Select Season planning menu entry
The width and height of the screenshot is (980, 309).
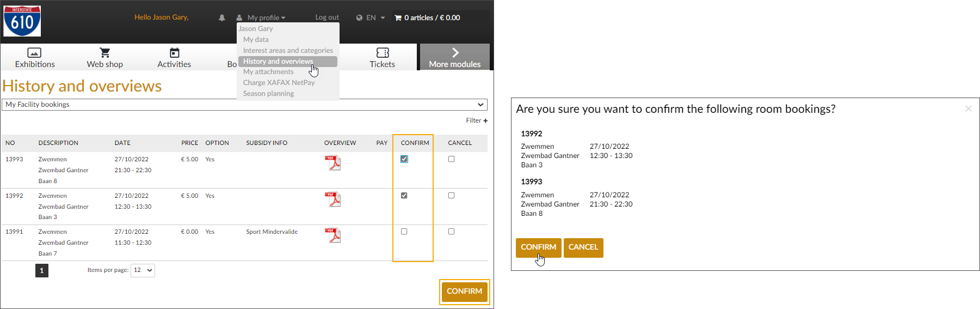pos(268,94)
